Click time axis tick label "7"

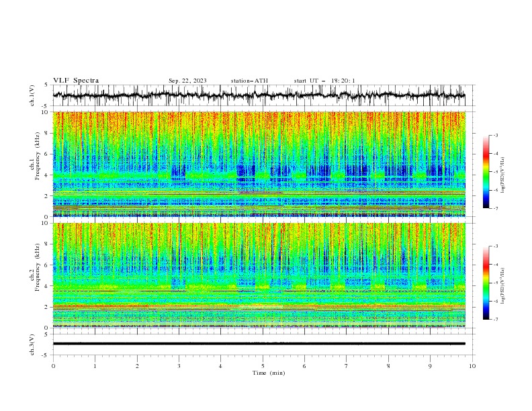pyautogui.click(x=347, y=366)
